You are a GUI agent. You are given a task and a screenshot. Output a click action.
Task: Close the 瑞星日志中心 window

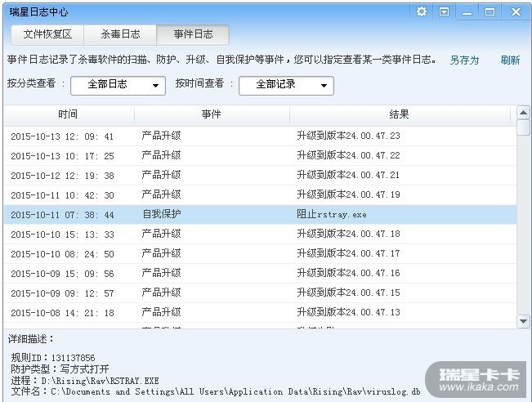pos(516,12)
